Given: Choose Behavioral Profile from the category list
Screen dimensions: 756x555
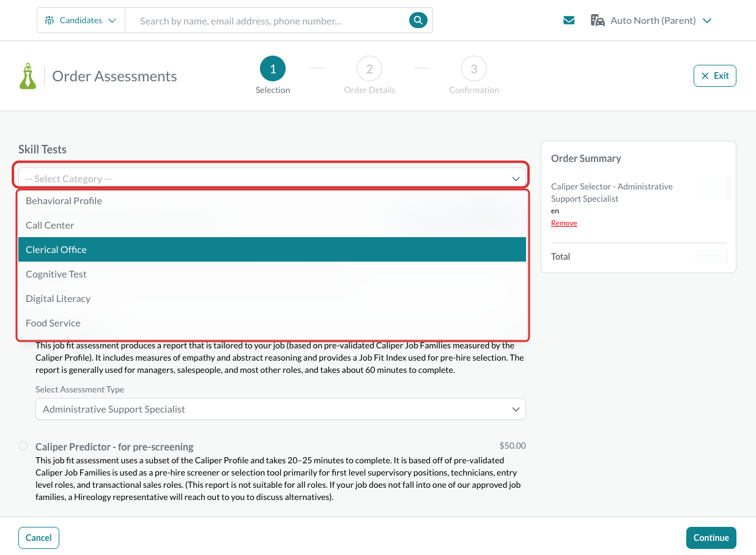Looking at the screenshot, I should coord(272,200).
